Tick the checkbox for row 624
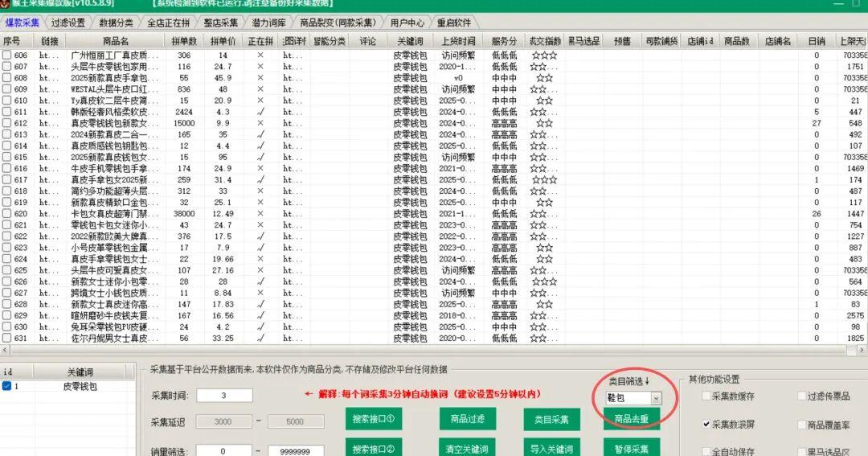Image resolution: width=868 pixels, height=456 pixels. coord(6,259)
